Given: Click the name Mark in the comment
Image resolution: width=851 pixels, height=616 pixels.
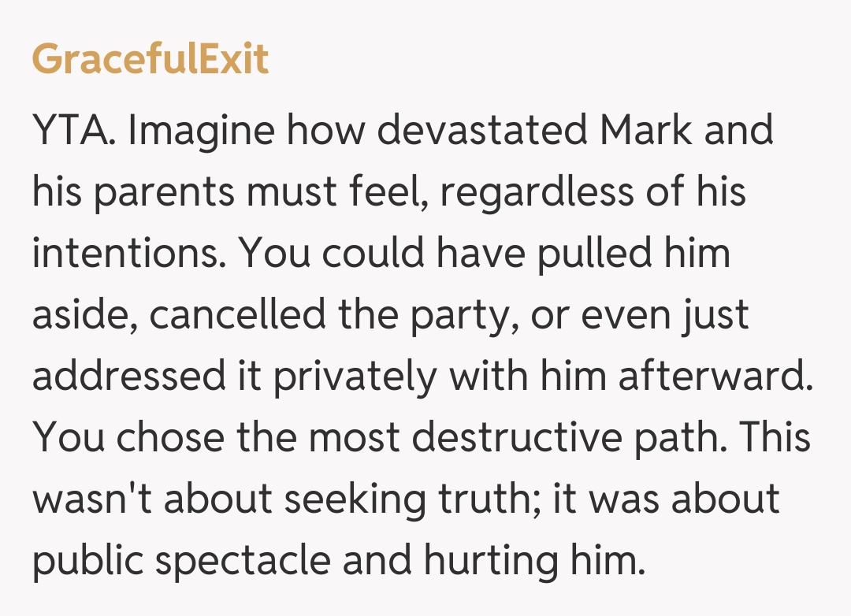Looking at the screenshot, I should coord(646,132).
